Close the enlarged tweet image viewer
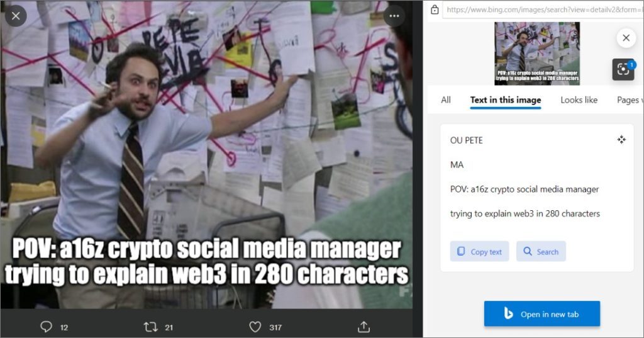 click(x=16, y=16)
